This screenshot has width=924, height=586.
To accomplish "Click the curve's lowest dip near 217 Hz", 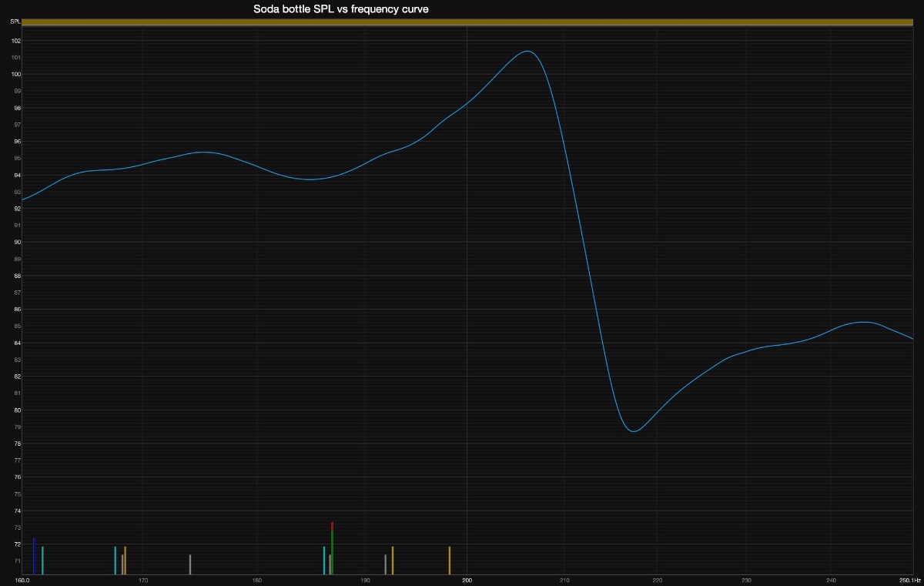I will [634, 431].
